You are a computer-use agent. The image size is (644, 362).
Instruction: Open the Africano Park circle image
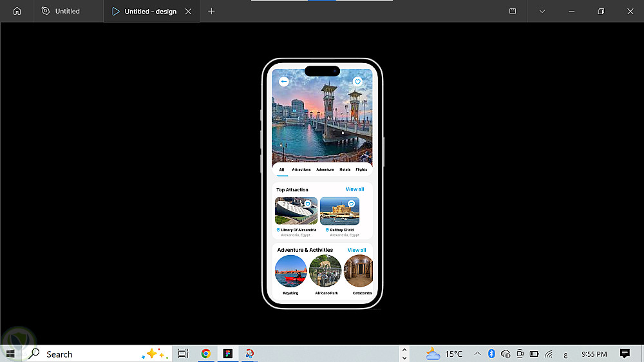point(325,271)
